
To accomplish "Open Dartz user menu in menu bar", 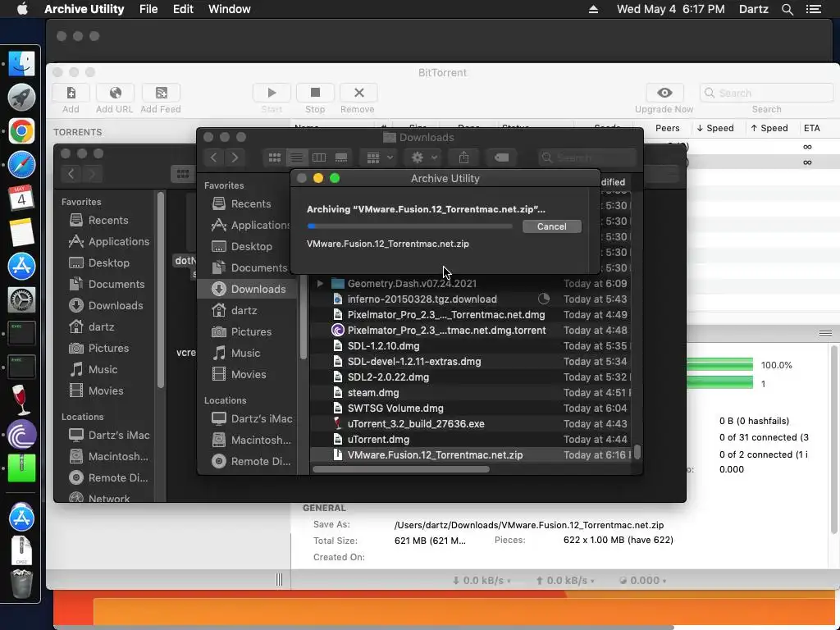I will [753, 9].
